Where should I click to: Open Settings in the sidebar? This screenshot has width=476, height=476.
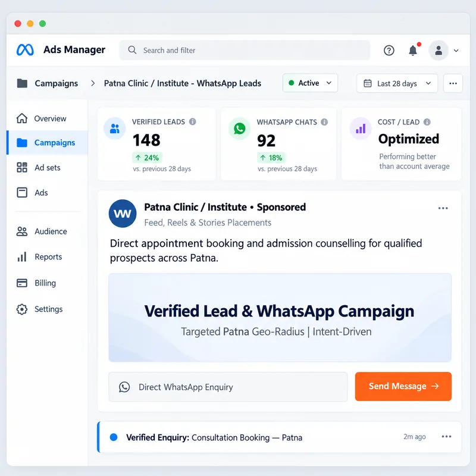click(x=47, y=309)
